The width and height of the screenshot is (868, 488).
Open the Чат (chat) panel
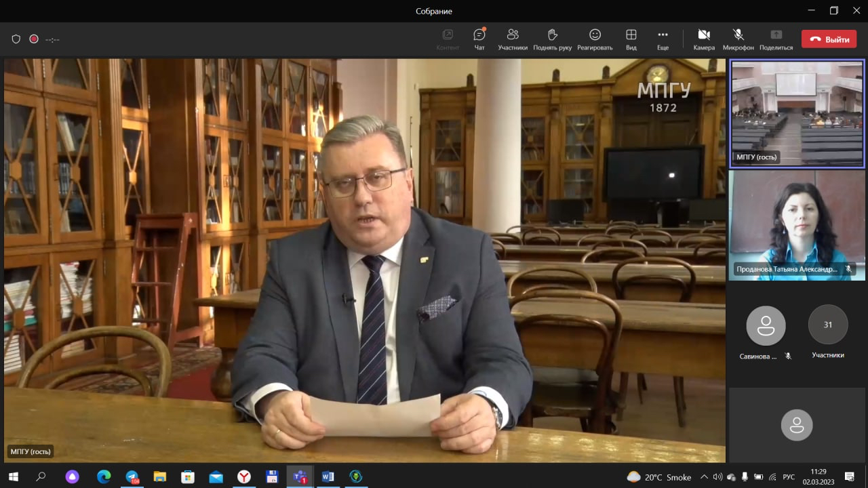[x=479, y=39]
